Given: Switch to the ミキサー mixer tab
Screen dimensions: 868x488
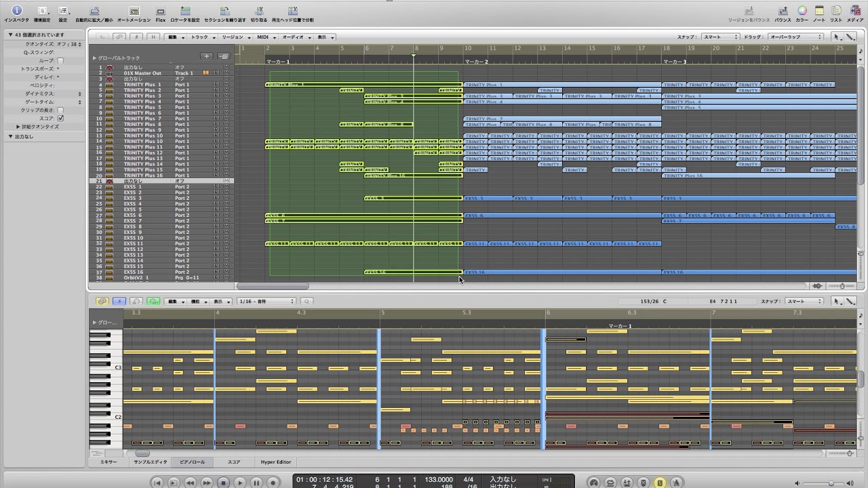Looking at the screenshot, I should [108, 462].
